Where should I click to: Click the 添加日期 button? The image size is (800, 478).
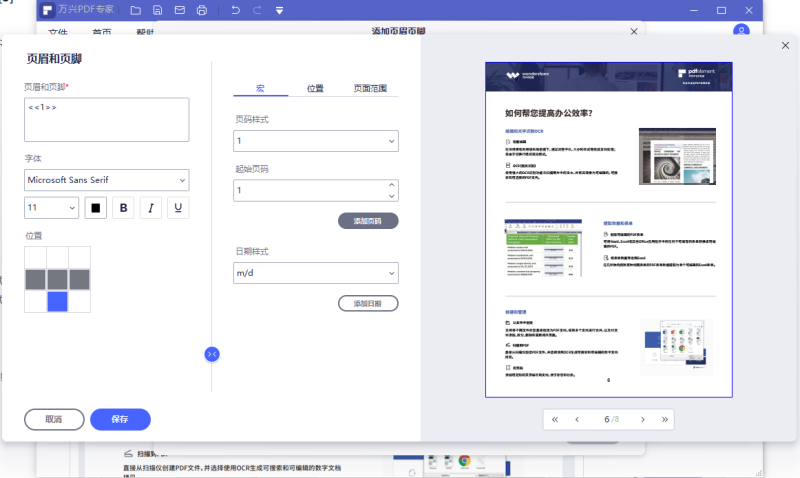368,304
